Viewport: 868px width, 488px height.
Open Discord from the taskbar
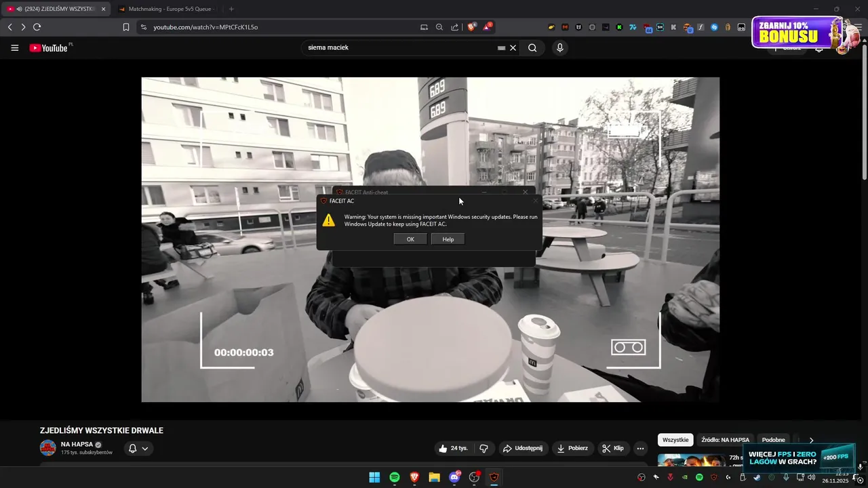point(454,477)
